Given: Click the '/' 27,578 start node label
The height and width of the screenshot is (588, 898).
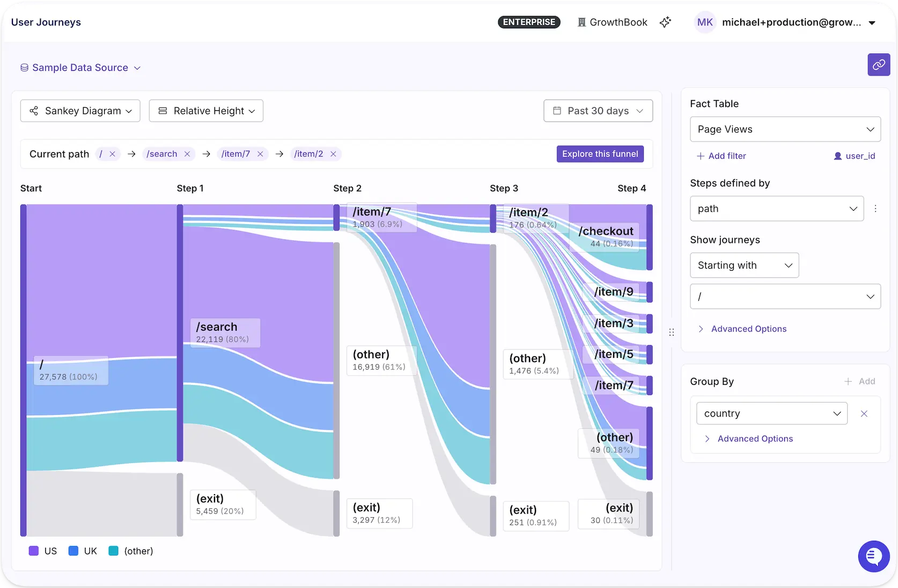Looking at the screenshot, I should click(x=71, y=370).
